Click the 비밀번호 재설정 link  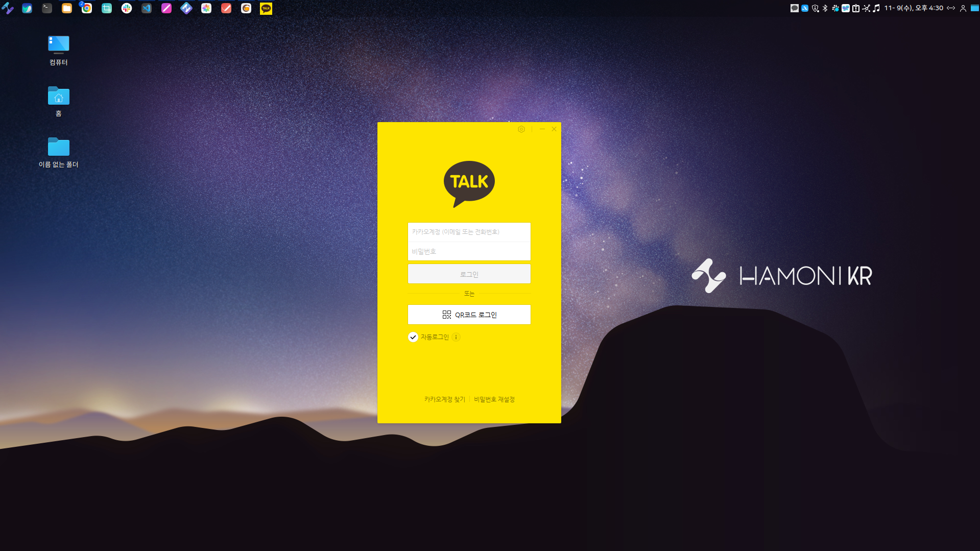pos(494,399)
